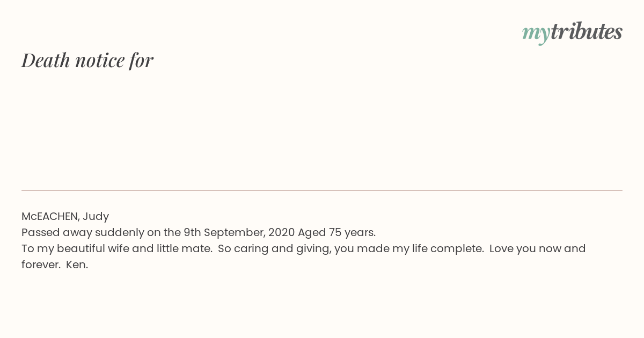Click the mytributes logo

[x=572, y=32]
